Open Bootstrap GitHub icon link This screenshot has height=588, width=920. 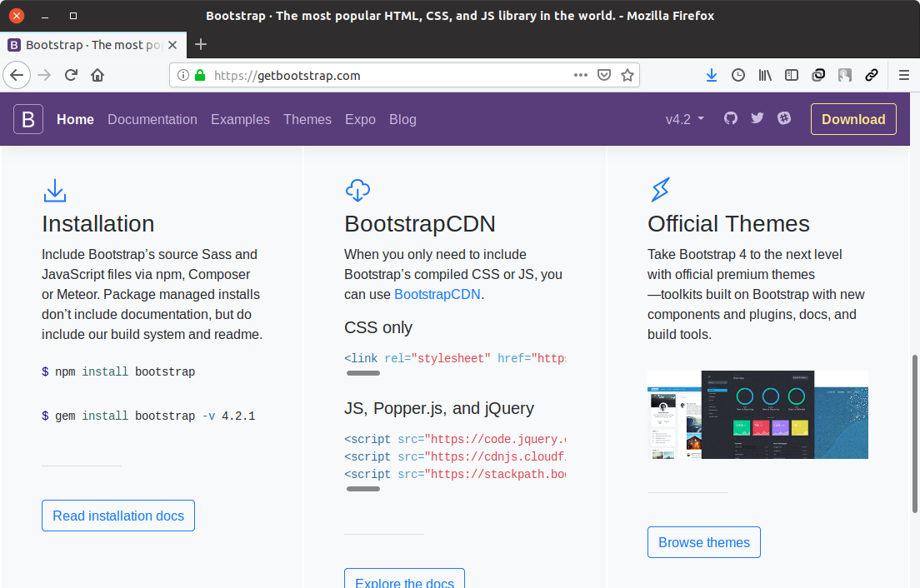(731, 118)
